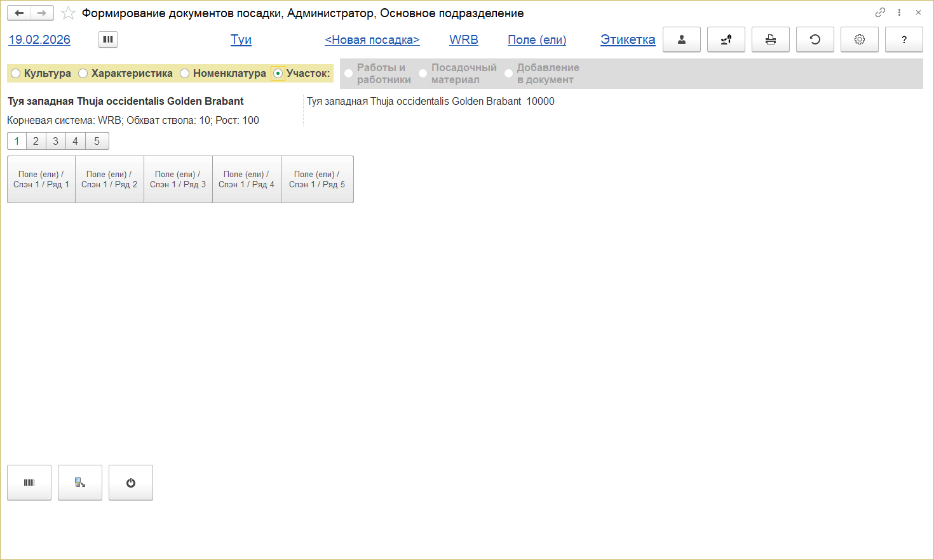Image resolution: width=934 pixels, height=560 pixels.
Task: Close the form with the X icon
Action: click(918, 12)
